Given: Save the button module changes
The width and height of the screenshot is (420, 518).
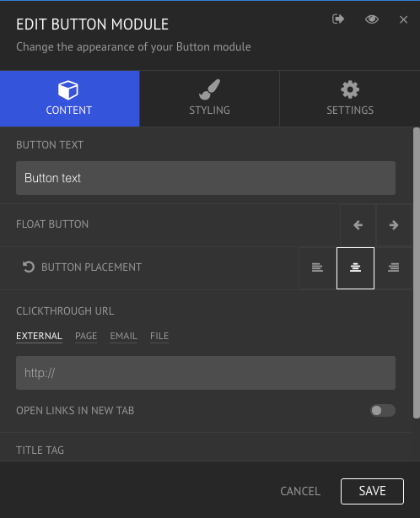Looking at the screenshot, I should (x=372, y=491).
